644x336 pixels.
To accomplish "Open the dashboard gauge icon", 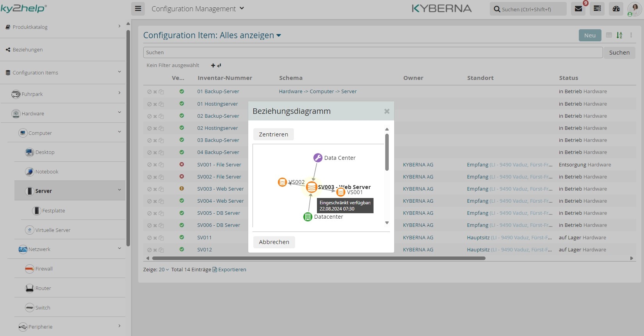I will 616,9.
